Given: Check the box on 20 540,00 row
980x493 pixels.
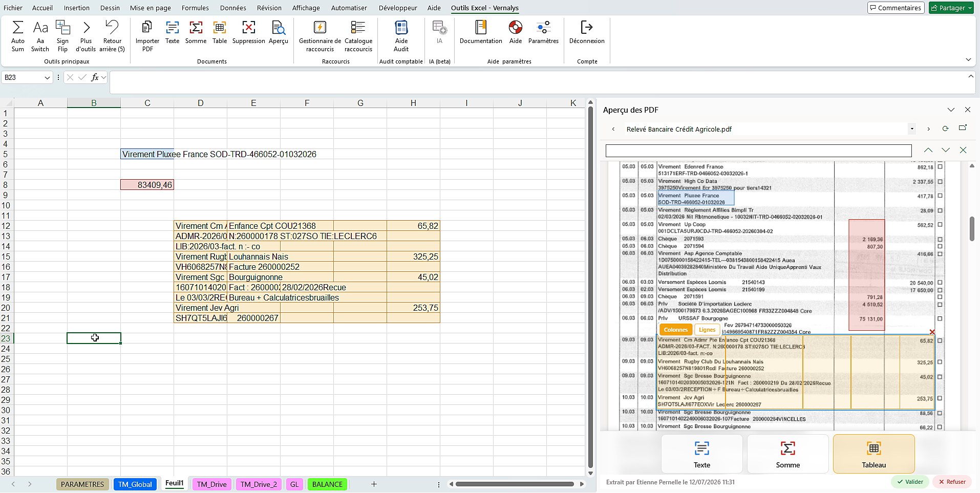Looking at the screenshot, I should click(940, 283).
